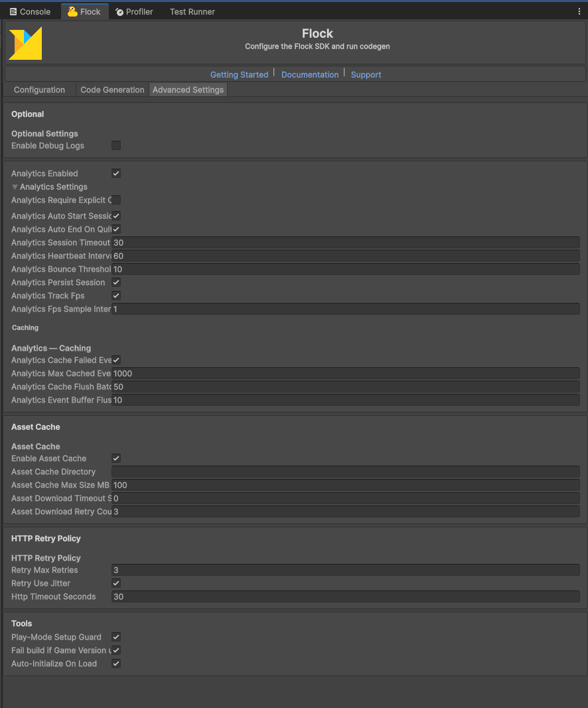Viewport: 588px width, 708px height.
Task: Click the Analytics Heartbeat Interval field
Action: [x=346, y=256]
